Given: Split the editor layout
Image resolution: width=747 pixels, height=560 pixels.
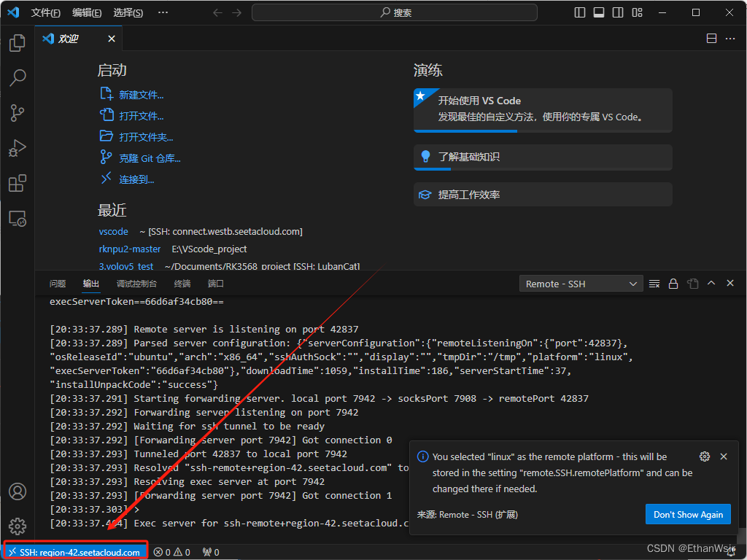Looking at the screenshot, I should pos(711,39).
